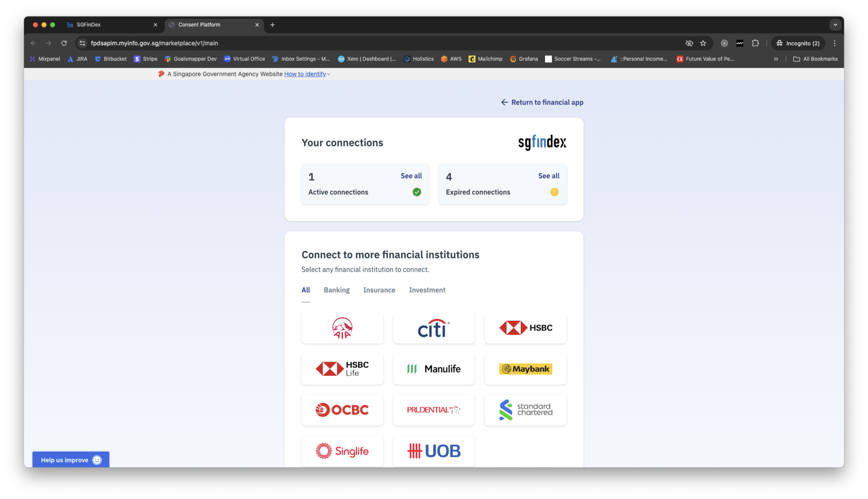868x499 pixels.
Task: Switch to the Banking tab
Action: [336, 290]
